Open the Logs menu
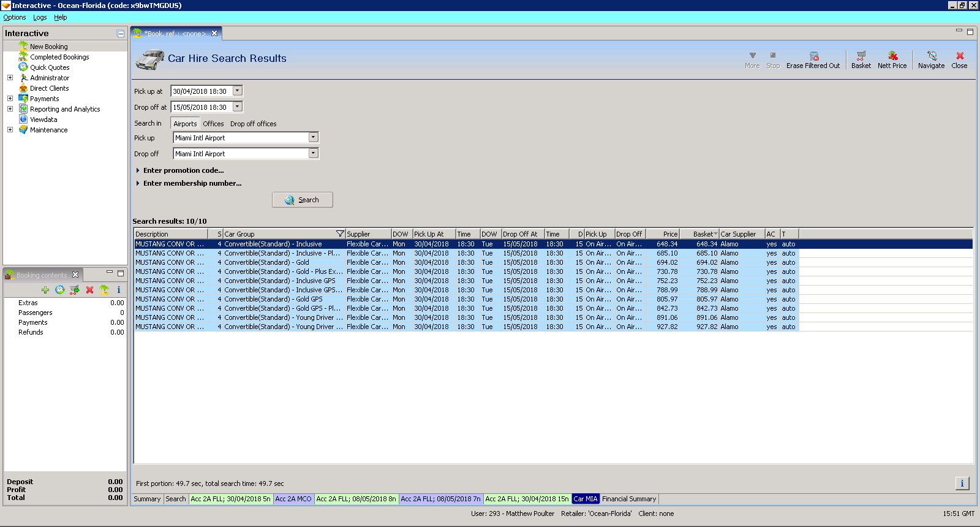This screenshot has width=980, height=527. pos(40,17)
